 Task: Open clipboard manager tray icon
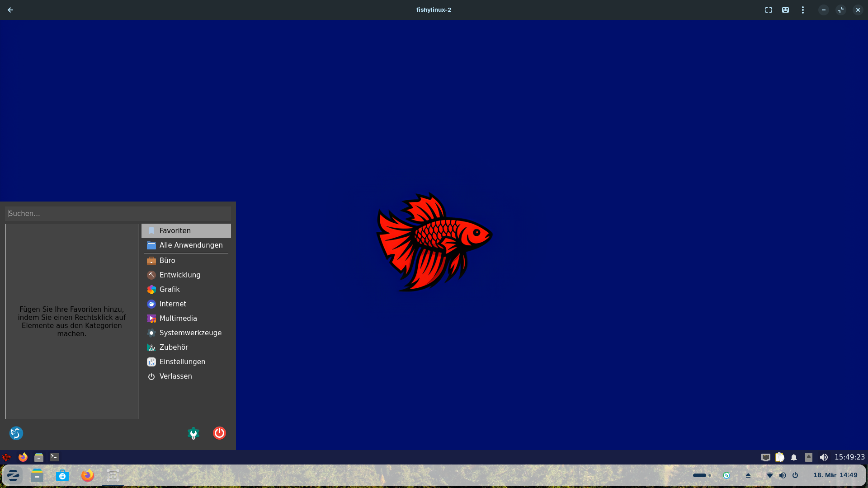780,457
